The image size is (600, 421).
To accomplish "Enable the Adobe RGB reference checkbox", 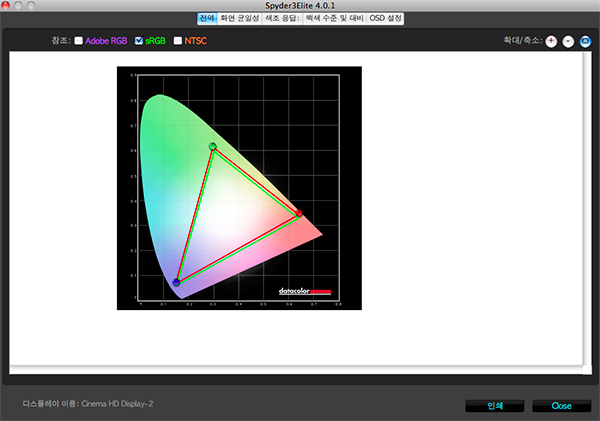I will point(78,41).
